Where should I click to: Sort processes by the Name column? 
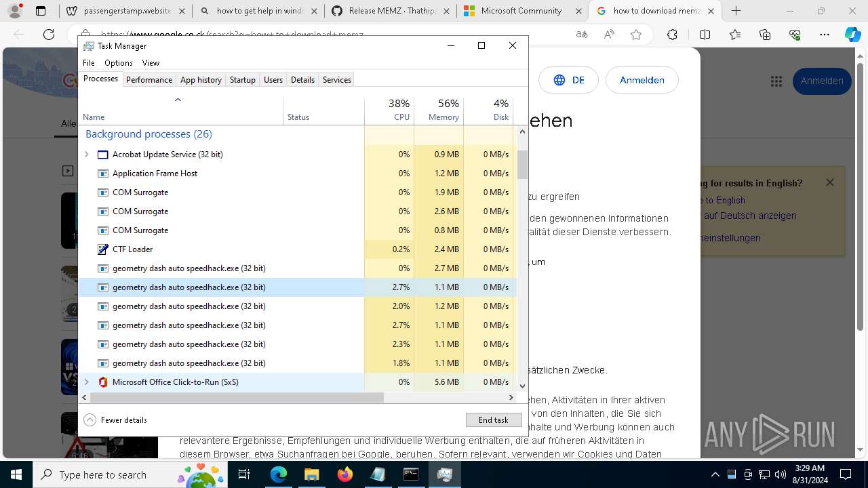[x=181, y=110]
